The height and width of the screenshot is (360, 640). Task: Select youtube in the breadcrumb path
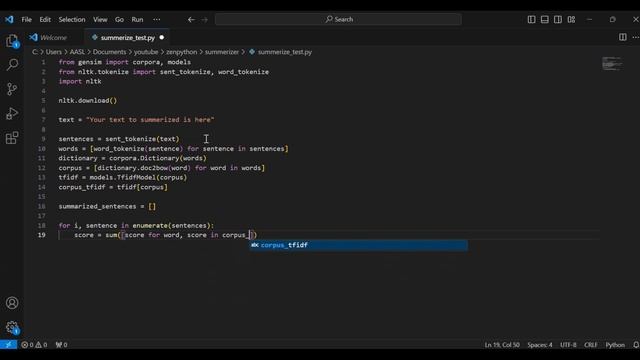146,52
